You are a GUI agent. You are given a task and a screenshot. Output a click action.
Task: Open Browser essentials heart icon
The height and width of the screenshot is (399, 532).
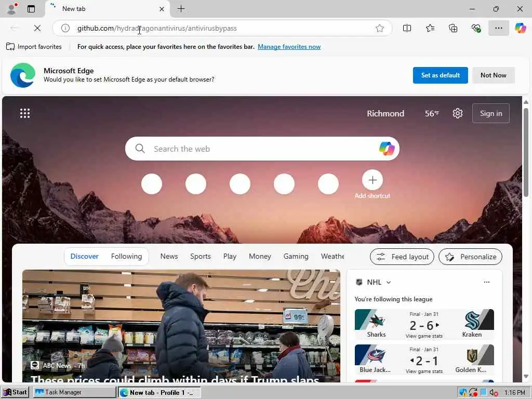(476, 28)
